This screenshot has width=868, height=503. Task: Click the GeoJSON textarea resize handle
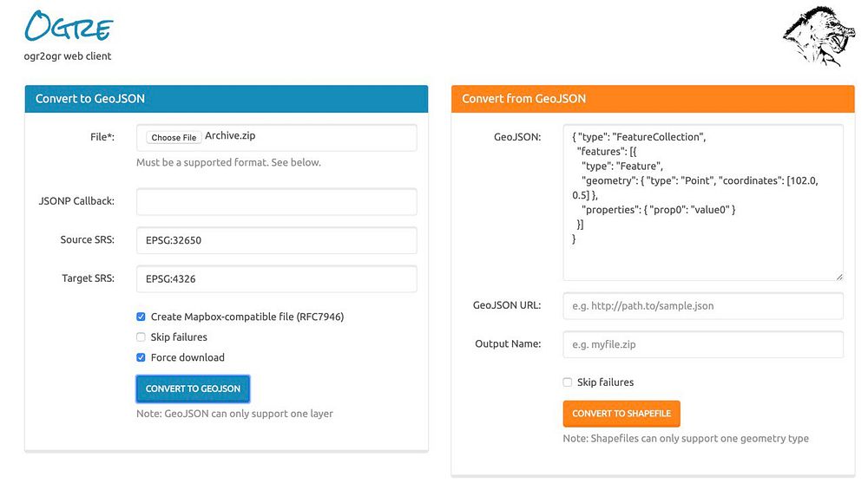(x=838, y=276)
